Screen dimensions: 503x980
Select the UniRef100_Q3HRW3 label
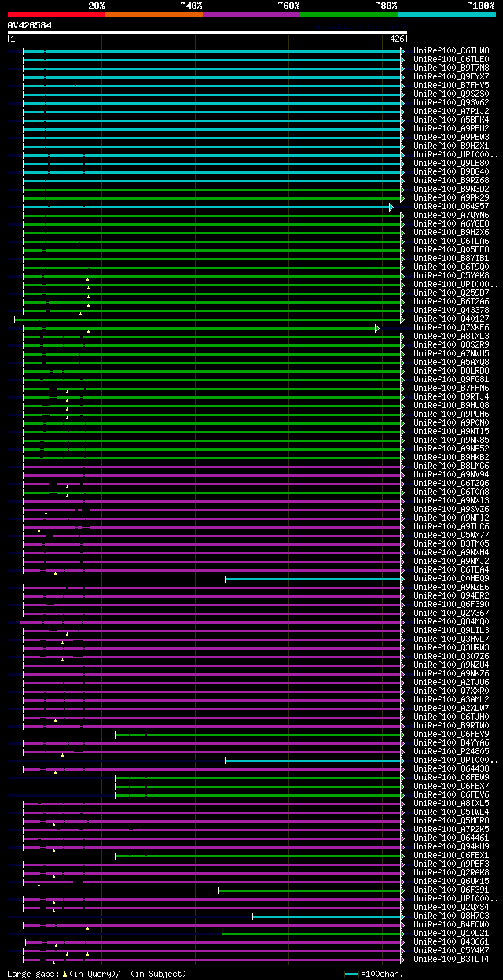tap(451, 648)
